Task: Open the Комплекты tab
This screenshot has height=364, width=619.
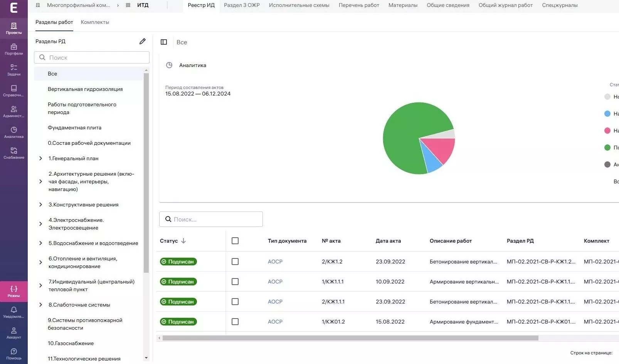Action: (95, 22)
